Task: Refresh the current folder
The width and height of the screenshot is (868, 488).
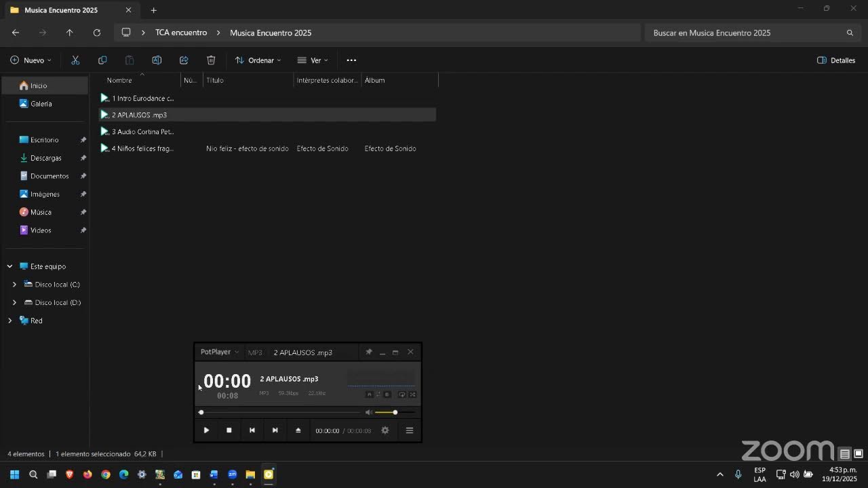Action: [x=97, y=33]
